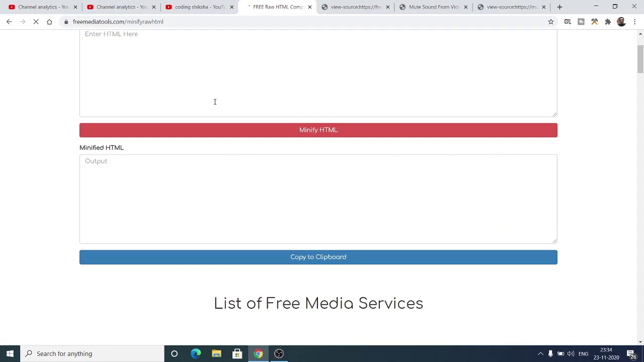Go back to the previous page

click(9, 22)
